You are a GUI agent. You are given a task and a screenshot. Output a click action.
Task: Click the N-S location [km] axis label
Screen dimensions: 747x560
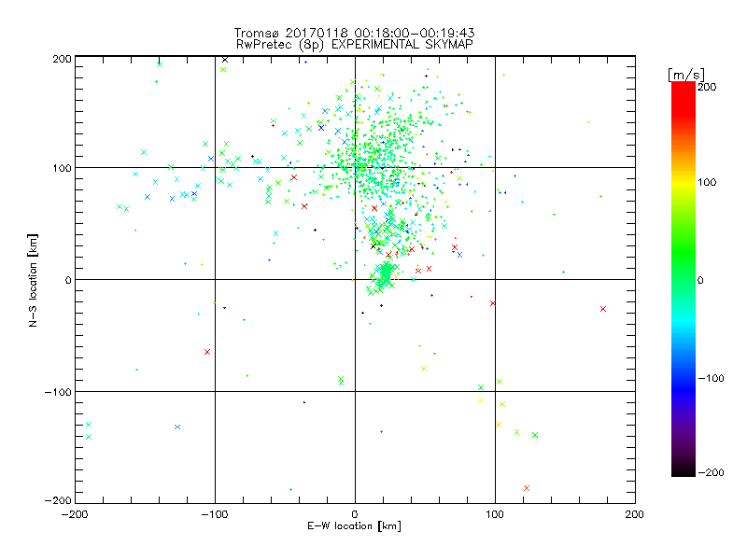(33, 280)
